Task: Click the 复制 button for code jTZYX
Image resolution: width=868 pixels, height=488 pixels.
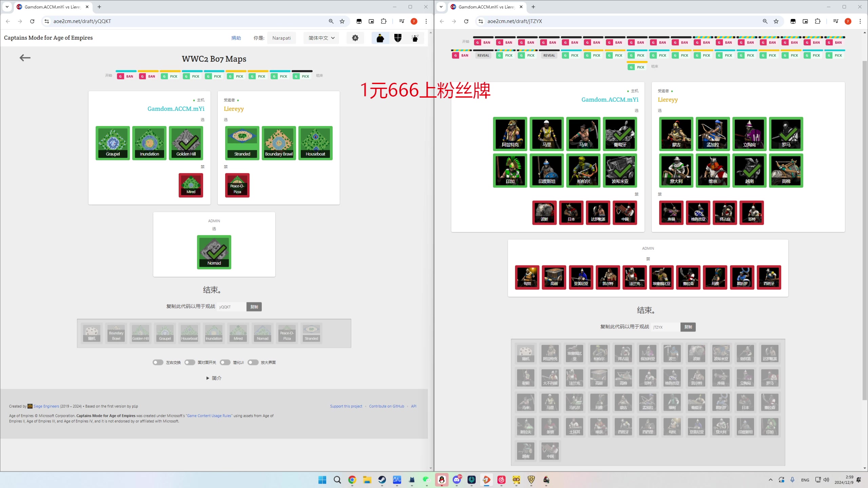Action: click(x=688, y=327)
